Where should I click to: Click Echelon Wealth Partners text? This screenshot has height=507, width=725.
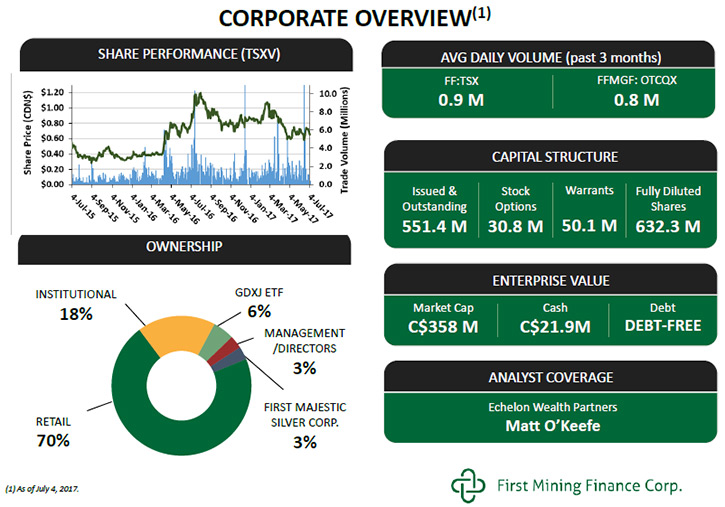(x=553, y=407)
